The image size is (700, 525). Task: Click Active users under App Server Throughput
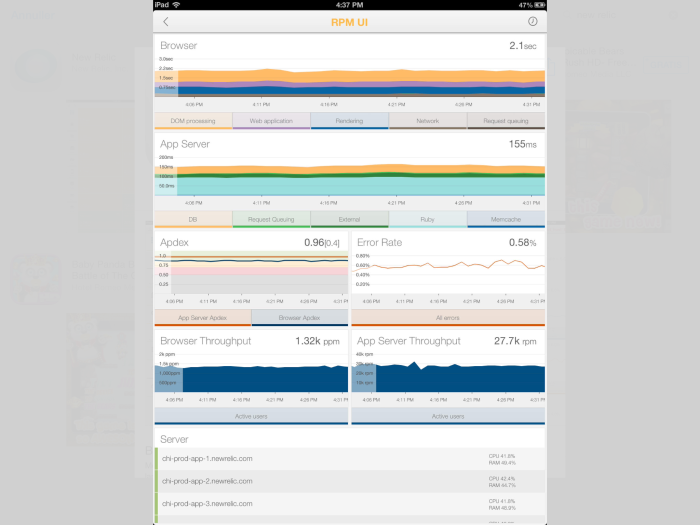pyautogui.click(x=448, y=417)
